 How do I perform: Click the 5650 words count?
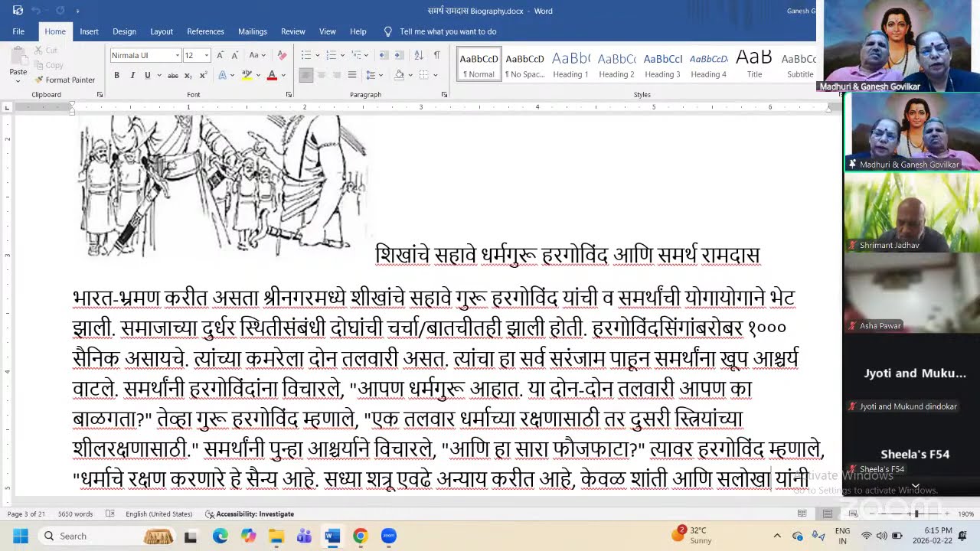coord(75,514)
